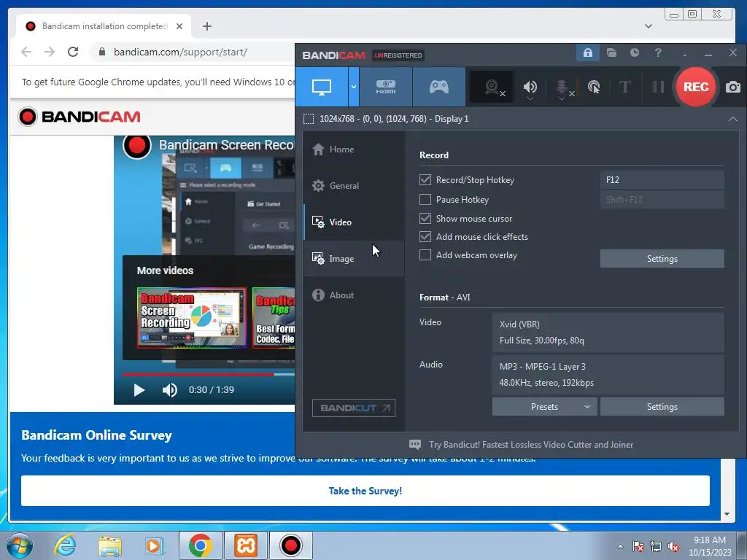This screenshot has height=560, width=747.
Task: Click Xvid (VBR) video format box
Action: click(x=608, y=332)
